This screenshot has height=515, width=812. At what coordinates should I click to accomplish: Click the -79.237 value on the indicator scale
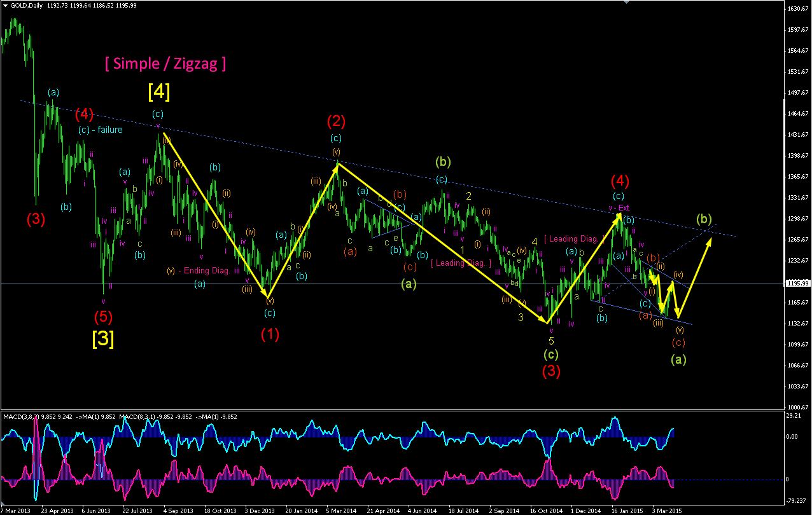[x=795, y=500]
